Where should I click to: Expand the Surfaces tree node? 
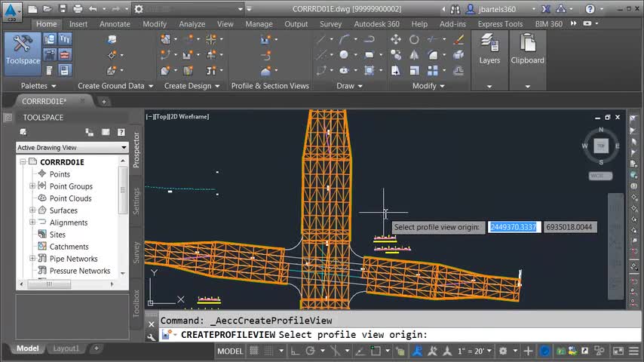[32, 210]
